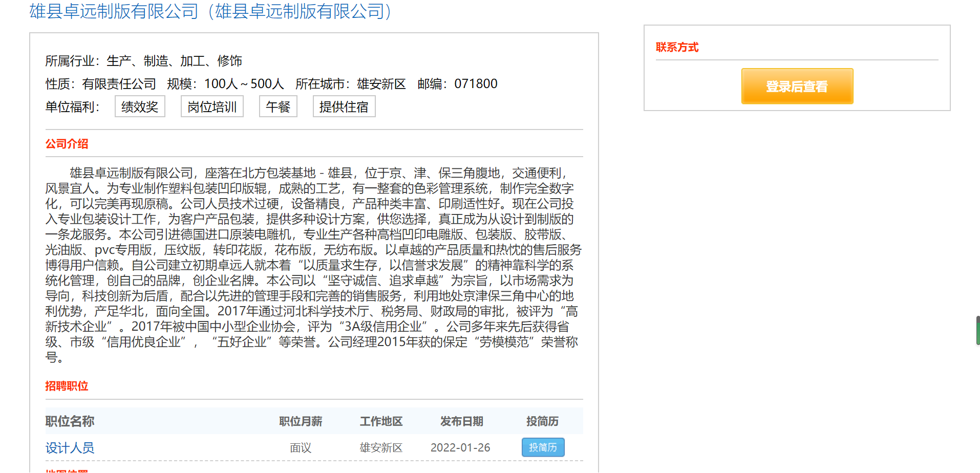Click the 雄安新区 work location cell
Screen dimensions: 980x473
click(x=381, y=448)
